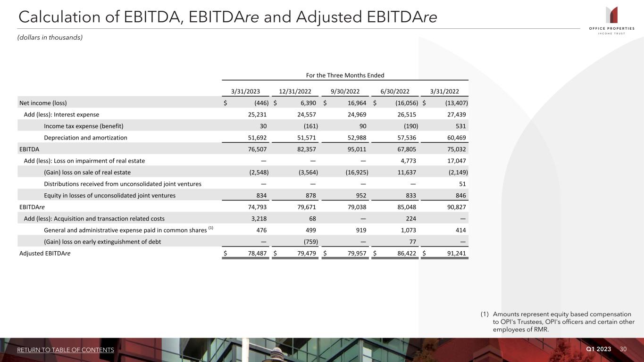Select the EBITDA value 76,507
This screenshot has height=362, width=644.
click(258, 149)
